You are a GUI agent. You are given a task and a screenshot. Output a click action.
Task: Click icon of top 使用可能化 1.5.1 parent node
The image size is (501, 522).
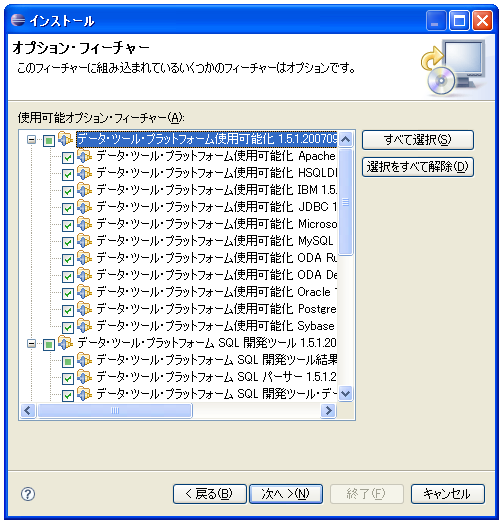pos(66,139)
